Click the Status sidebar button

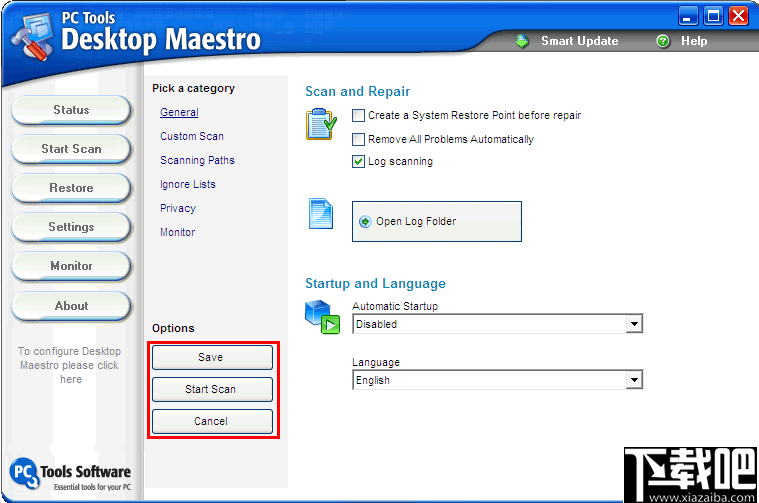point(71,110)
